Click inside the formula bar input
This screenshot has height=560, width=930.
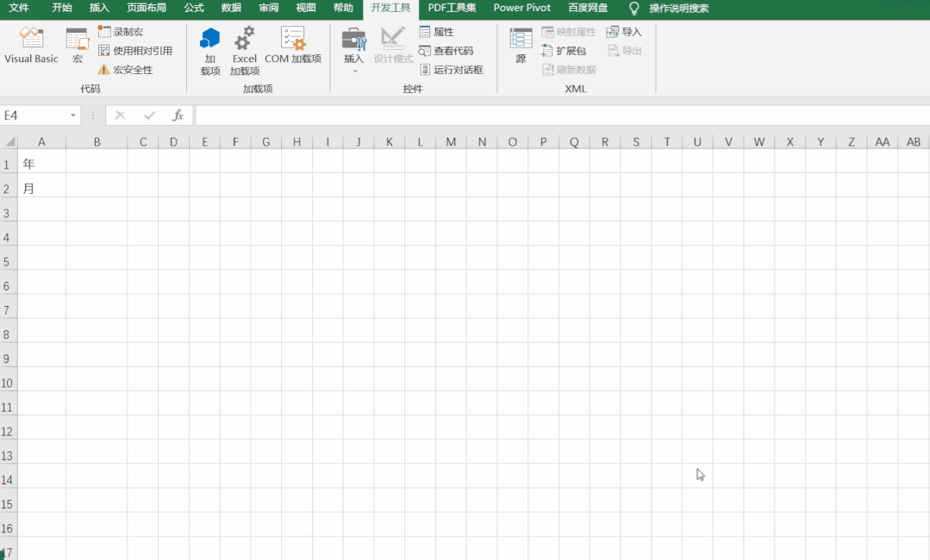(562, 115)
